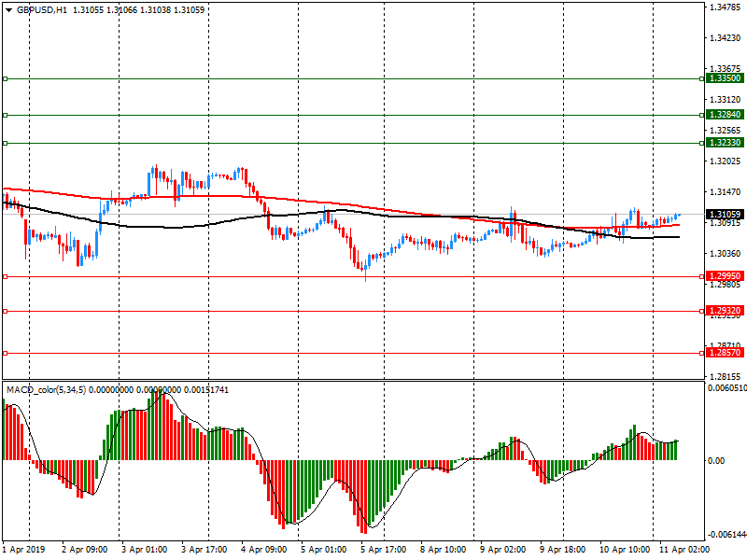Viewport: 747px width, 560px height.
Task: Click left handle of the 1.33500 green line
Action: click(6, 79)
